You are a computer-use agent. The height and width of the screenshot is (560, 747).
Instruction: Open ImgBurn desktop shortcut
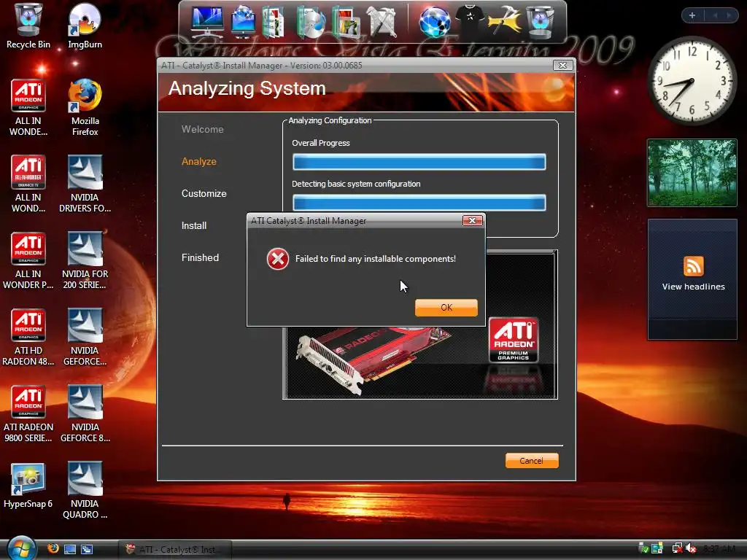(85, 26)
